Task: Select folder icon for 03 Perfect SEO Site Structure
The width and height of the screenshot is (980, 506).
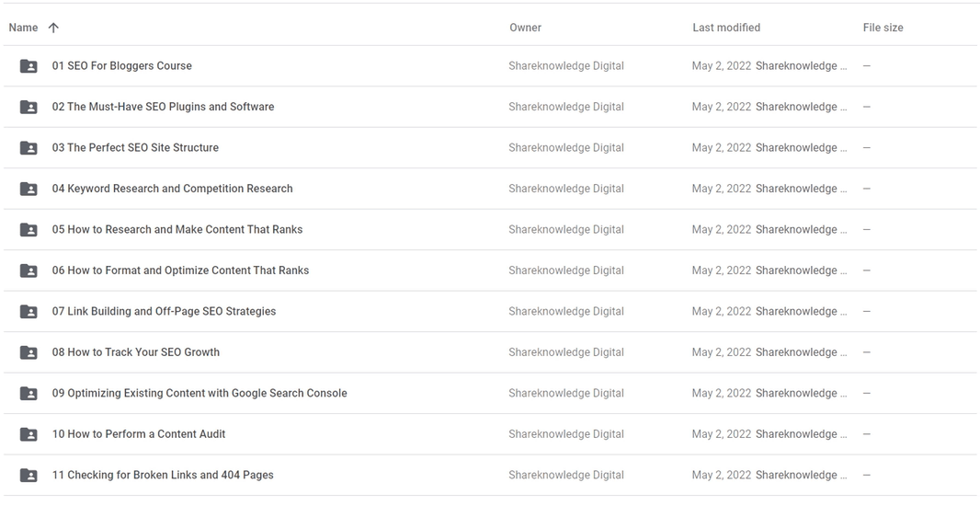Action: 28,148
